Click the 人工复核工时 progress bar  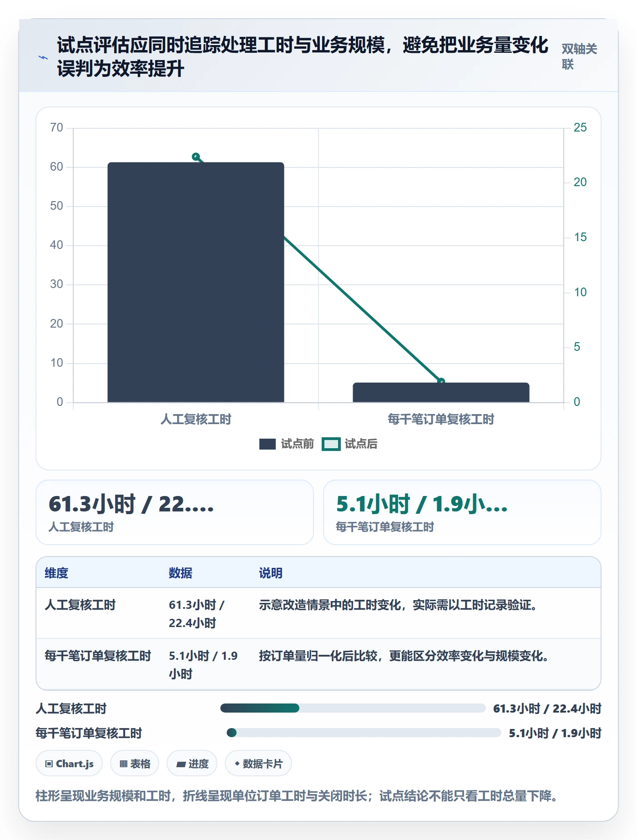pos(353,708)
